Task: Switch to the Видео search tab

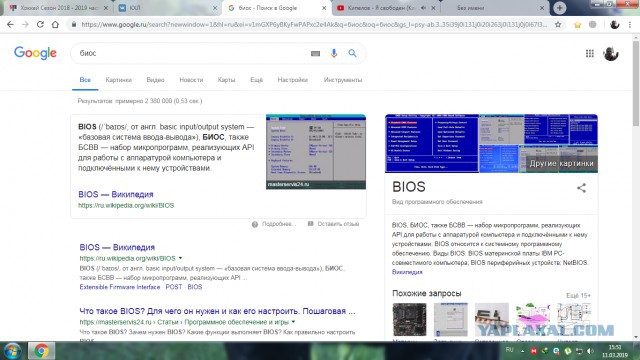Action: [156, 80]
